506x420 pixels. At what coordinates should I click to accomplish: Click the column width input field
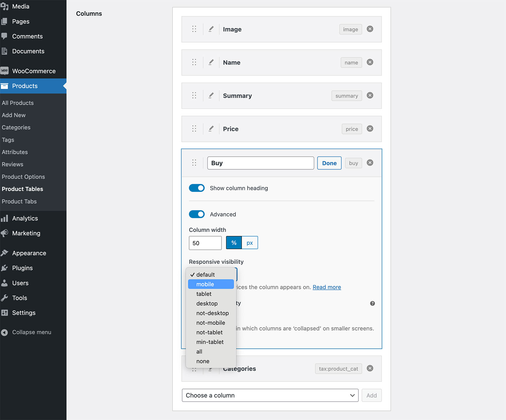point(205,243)
